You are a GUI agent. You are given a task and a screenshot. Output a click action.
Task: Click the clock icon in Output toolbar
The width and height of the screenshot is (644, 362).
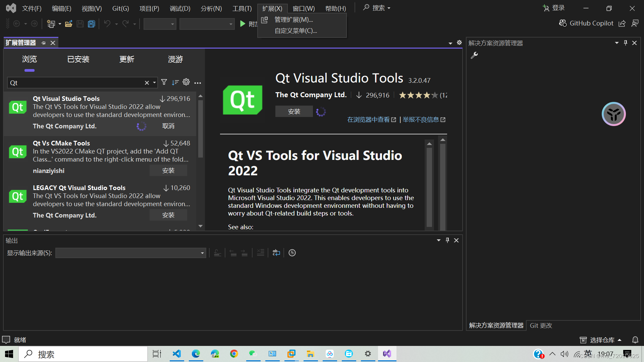292,253
